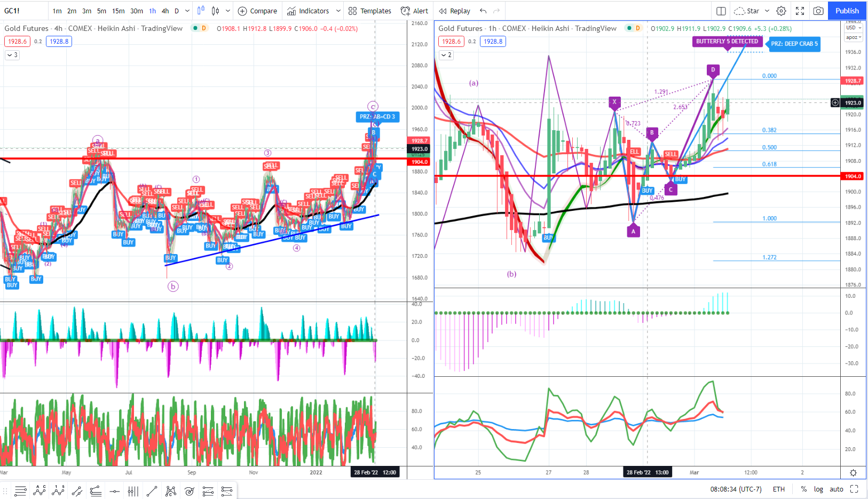Image resolution: width=868 pixels, height=499 pixels.
Task: Expand the timeframe interval dropdown
Action: pos(187,11)
